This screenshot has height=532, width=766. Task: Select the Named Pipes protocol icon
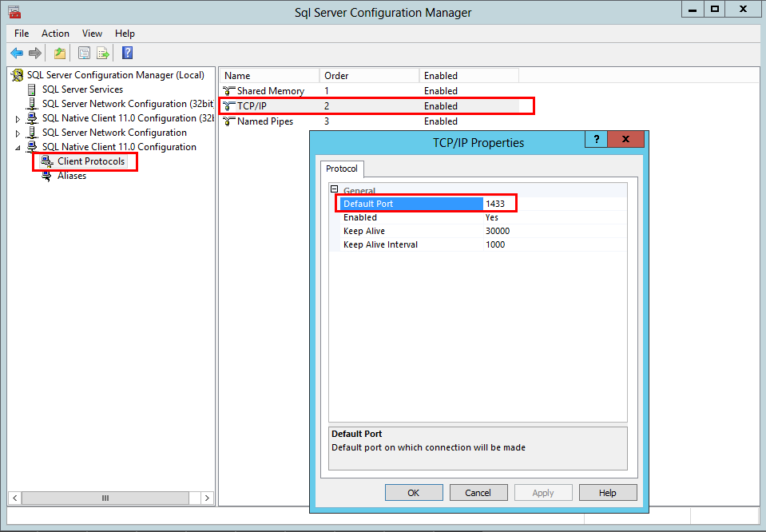229,121
